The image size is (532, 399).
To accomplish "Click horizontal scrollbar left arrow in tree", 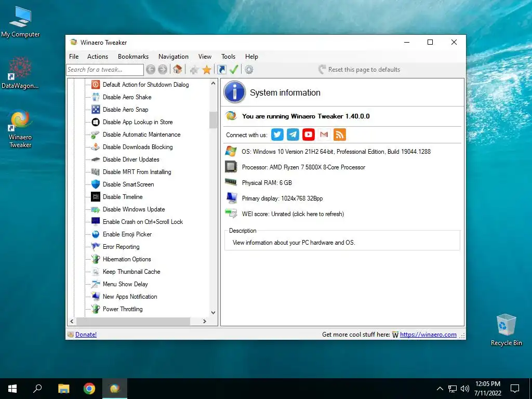I will click(72, 321).
